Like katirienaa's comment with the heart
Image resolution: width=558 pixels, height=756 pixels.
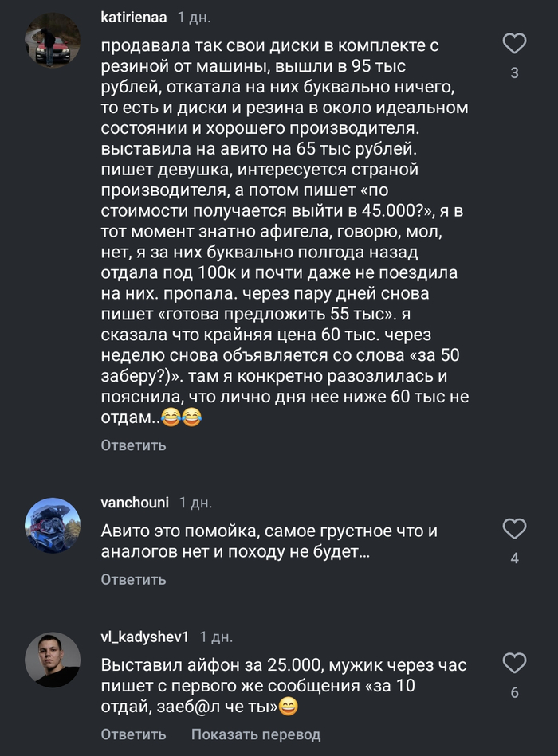pos(515,43)
